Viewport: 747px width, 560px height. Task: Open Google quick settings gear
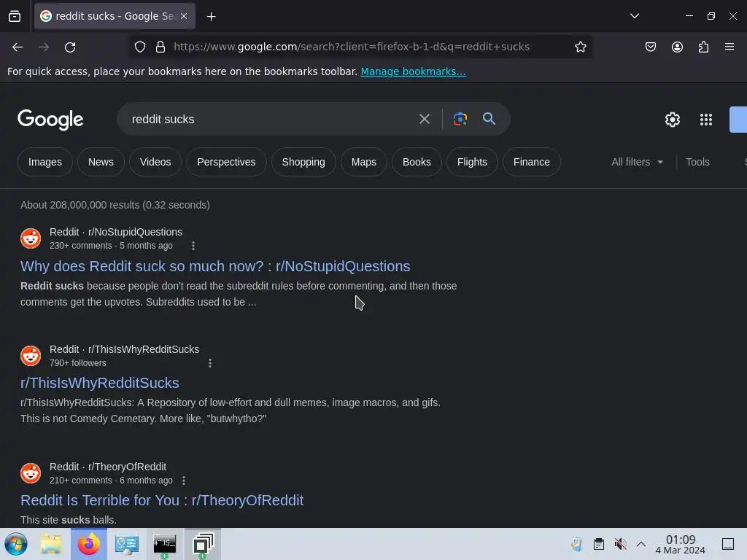pyautogui.click(x=672, y=120)
